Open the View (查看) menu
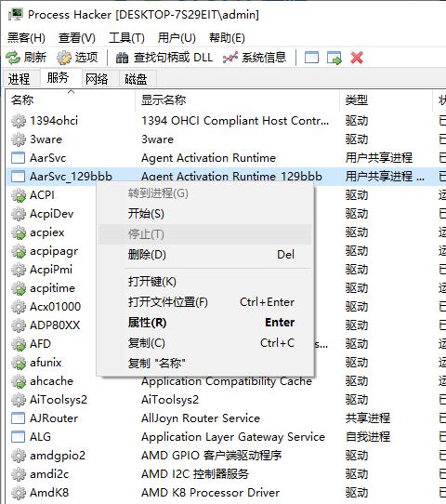446x504 pixels. click(x=77, y=38)
